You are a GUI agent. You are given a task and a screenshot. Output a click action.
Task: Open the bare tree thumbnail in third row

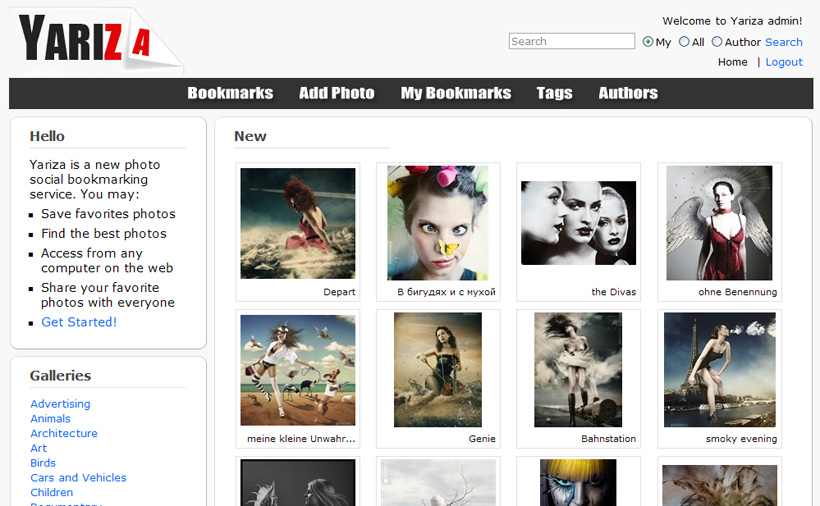438,482
